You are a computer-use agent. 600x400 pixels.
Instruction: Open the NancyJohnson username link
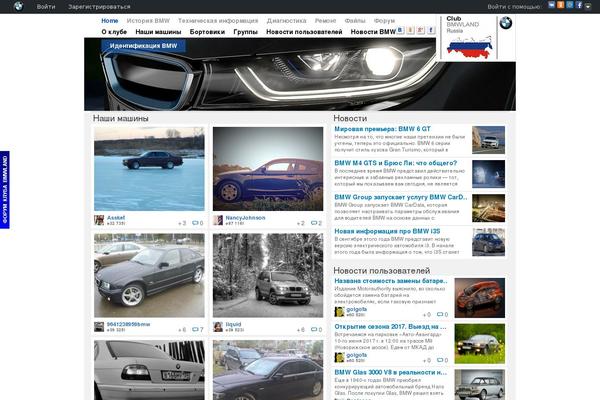[245, 217]
